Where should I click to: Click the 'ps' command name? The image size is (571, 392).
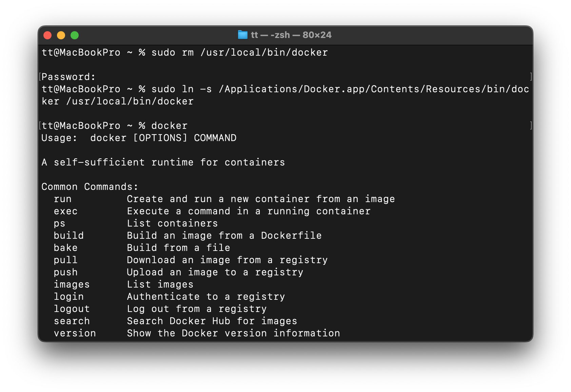[x=60, y=223]
